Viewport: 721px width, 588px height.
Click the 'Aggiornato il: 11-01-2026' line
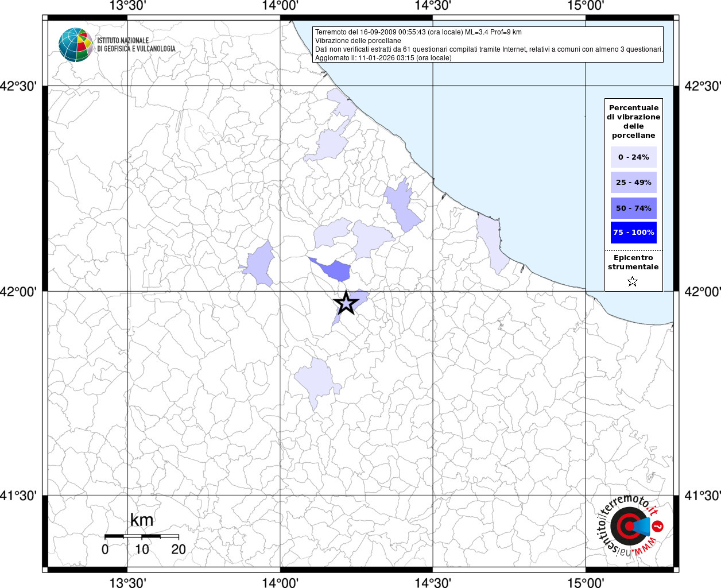click(x=383, y=58)
